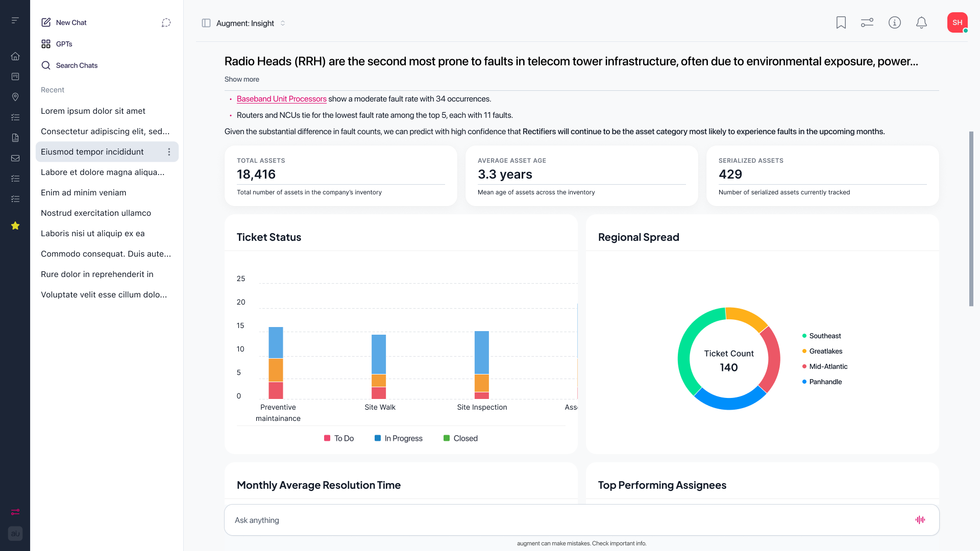Open the Augment: Insight model dropdown
The image size is (980, 551).
251,23
